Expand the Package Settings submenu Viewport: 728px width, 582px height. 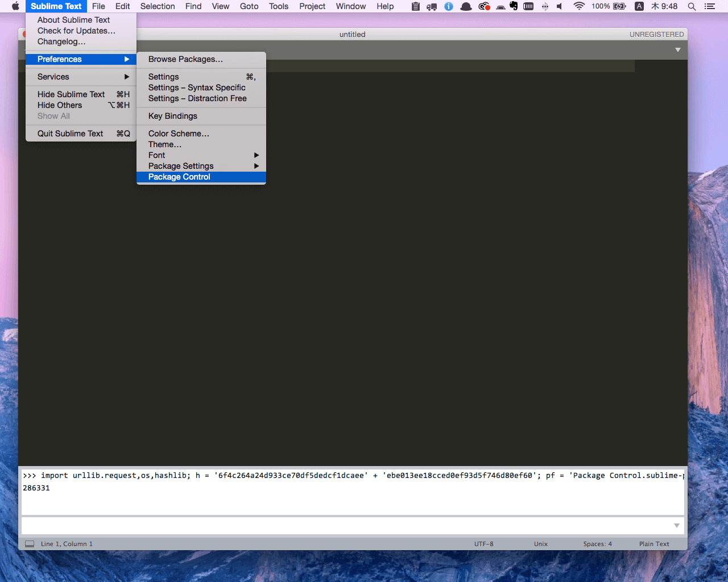(201, 166)
